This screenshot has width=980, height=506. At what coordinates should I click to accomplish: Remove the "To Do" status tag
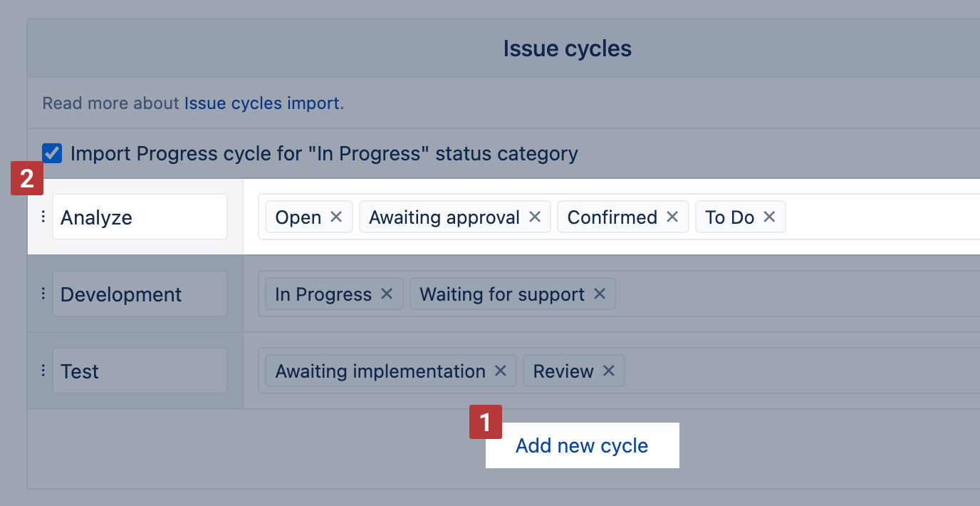[x=769, y=217]
